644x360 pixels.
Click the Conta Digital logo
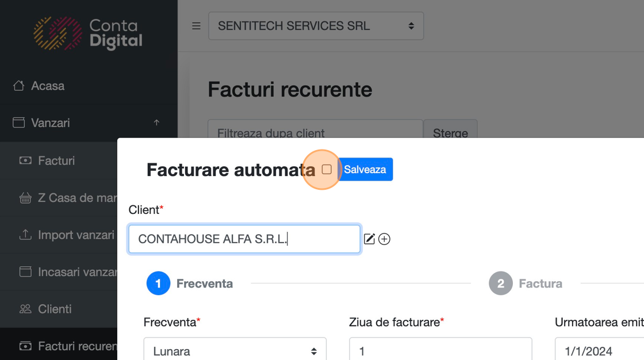[88, 33]
